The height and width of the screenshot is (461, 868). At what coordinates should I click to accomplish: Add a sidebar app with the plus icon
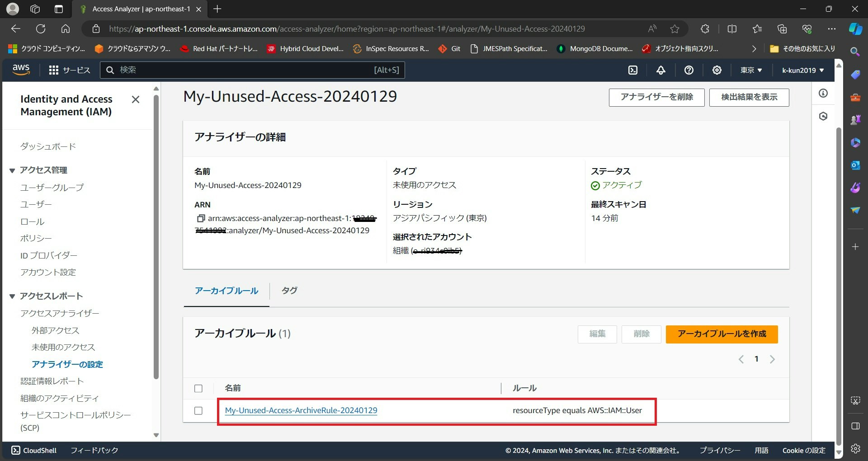[x=855, y=247]
